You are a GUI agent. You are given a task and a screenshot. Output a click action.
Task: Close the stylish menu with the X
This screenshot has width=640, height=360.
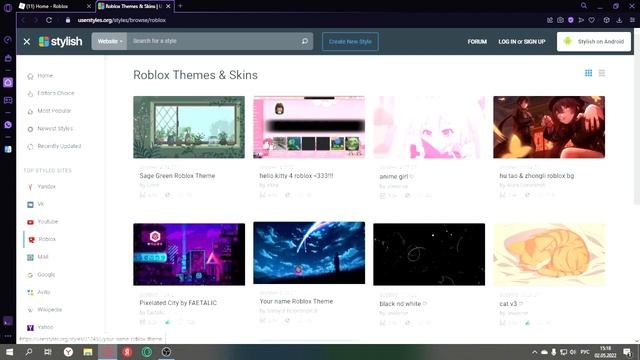click(x=27, y=42)
